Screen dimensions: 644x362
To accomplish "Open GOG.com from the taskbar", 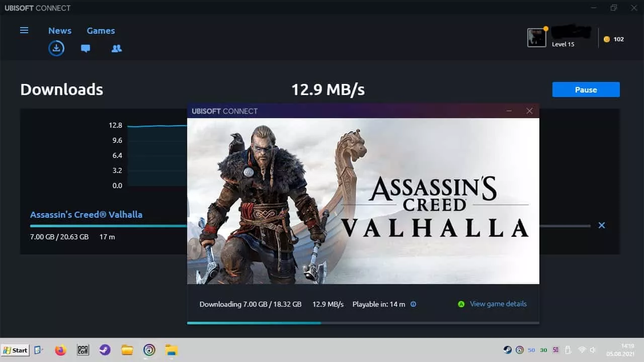I will click(83, 350).
